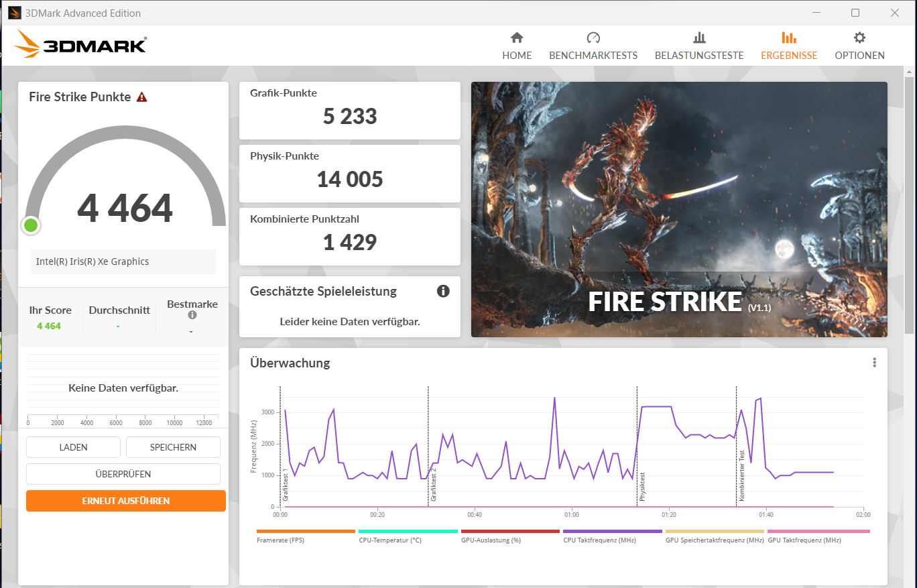
Task: Click the info icon next to Geschätzte Spieleleistung
Action: (x=443, y=291)
